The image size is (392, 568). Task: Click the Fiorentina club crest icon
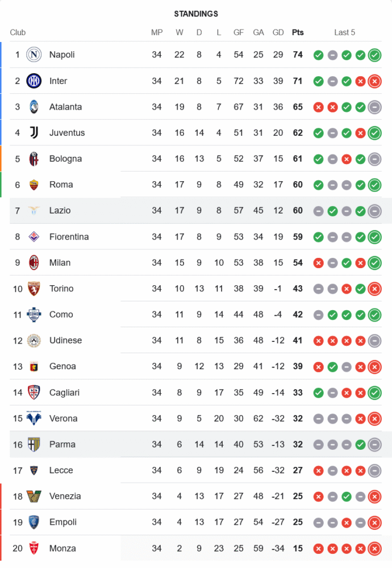pos(34,236)
